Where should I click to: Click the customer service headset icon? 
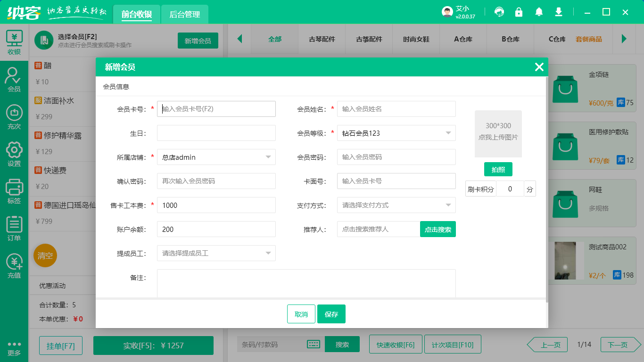[x=499, y=12]
